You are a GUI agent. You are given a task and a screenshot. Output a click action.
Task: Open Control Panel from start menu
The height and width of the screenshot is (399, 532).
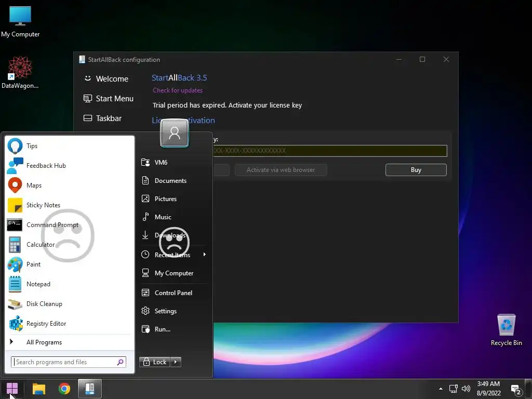tap(174, 293)
